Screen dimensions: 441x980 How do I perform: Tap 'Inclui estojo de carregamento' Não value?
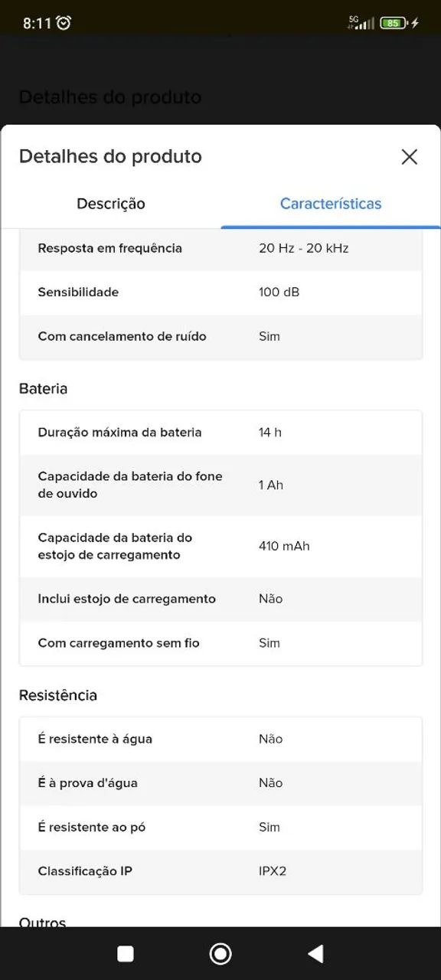(269, 599)
